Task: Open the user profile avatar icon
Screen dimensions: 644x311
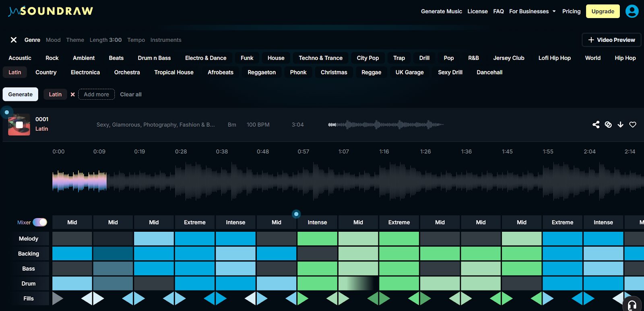Action: 632,11
